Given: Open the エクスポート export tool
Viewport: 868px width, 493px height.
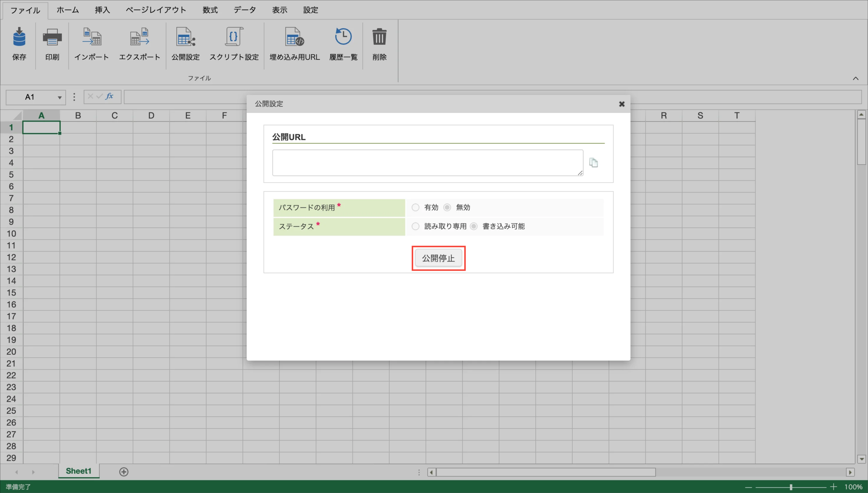Looking at the screenshot, I should point(139,37).
